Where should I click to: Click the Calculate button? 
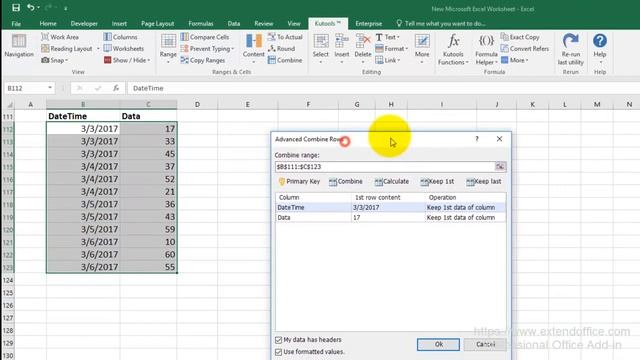click(x=391, y=181)
